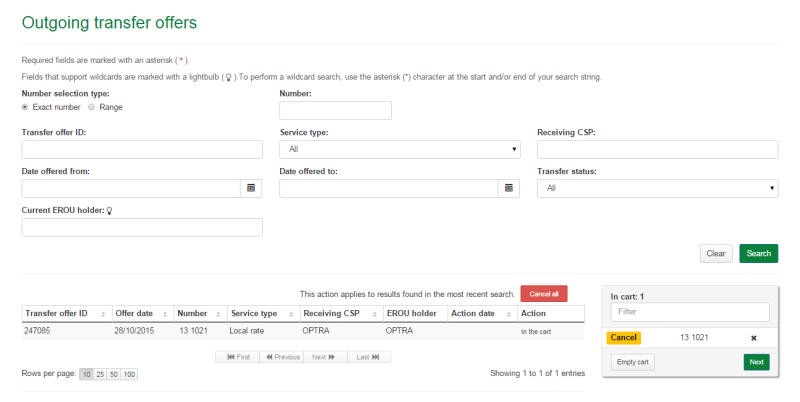Viewport: 800px width, 402px height.
Task: Set rows per page to 100
Action: (x=129, y=374)
